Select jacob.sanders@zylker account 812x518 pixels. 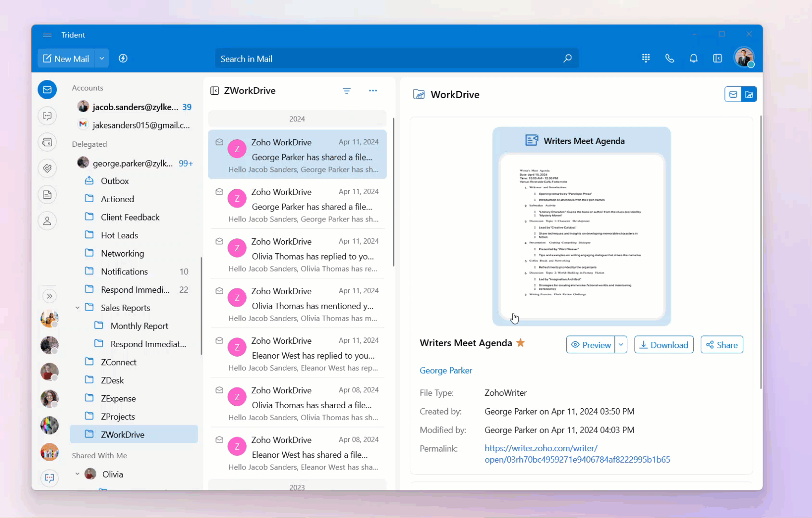click(x=134, y=107)
